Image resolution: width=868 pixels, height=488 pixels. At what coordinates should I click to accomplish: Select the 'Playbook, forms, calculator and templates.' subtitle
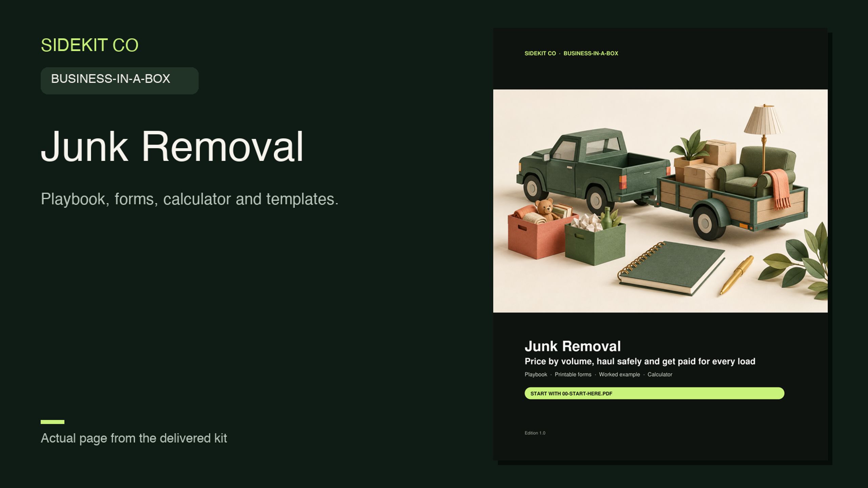(190, 199)
